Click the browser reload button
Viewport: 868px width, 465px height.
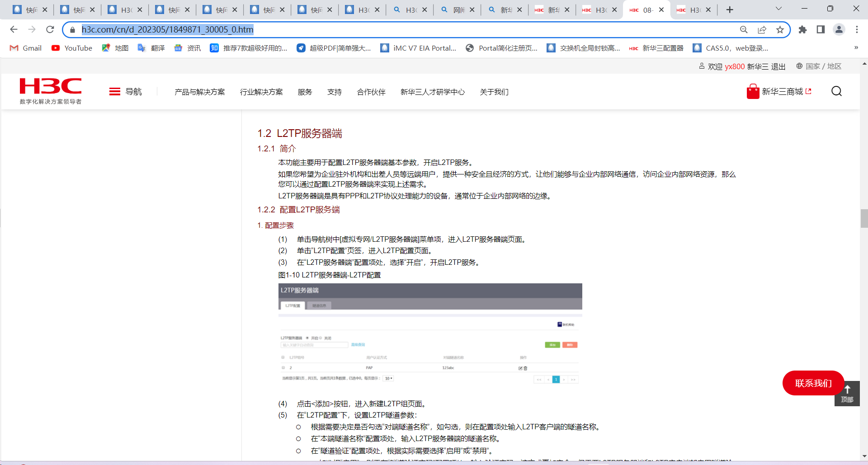click(x=50, y=30)
